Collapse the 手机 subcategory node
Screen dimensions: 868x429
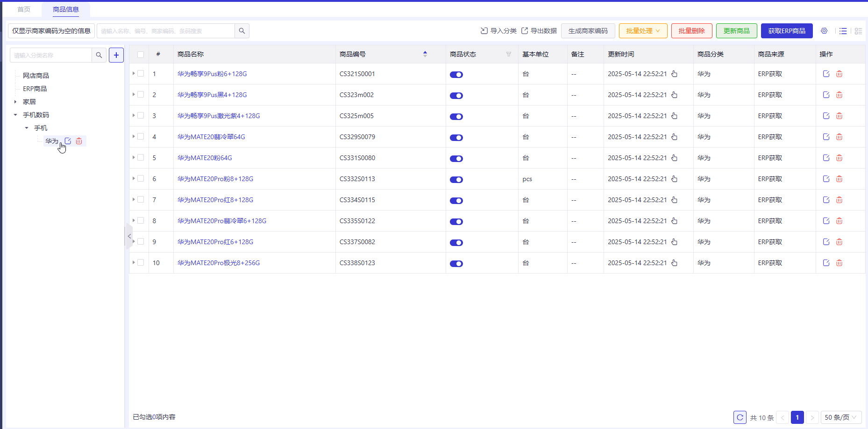point(27,128)
